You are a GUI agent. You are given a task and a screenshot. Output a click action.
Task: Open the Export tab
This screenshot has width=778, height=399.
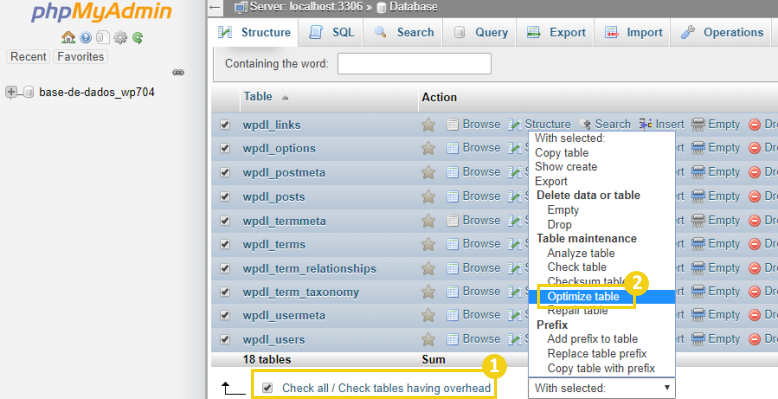556,32
